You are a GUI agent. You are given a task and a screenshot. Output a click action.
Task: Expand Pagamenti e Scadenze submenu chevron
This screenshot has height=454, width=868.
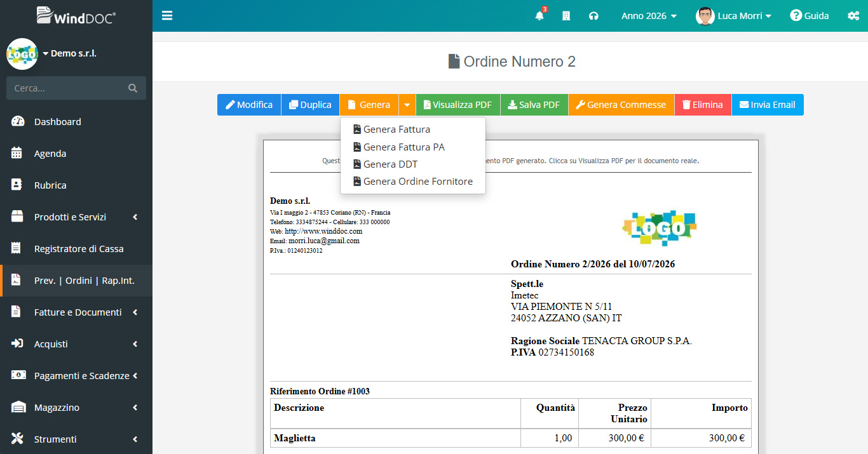pyautogui.click(x=135, y=376)
